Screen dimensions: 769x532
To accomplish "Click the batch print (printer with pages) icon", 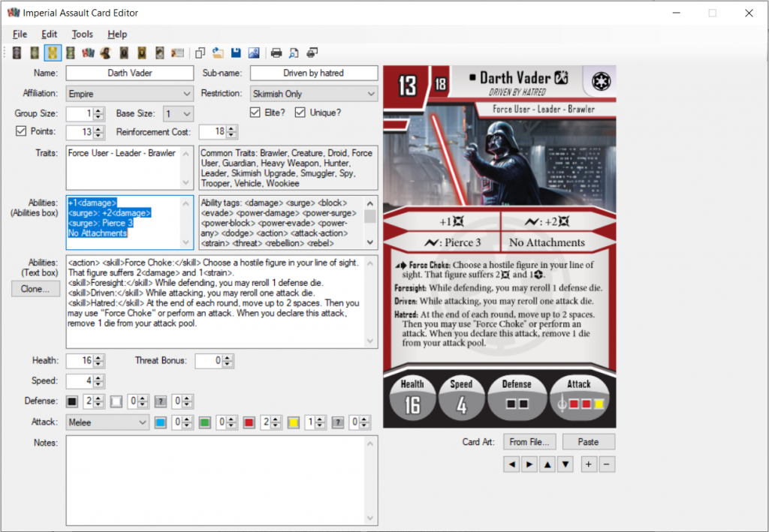I will pyautogui.click(x=312, y=53).
